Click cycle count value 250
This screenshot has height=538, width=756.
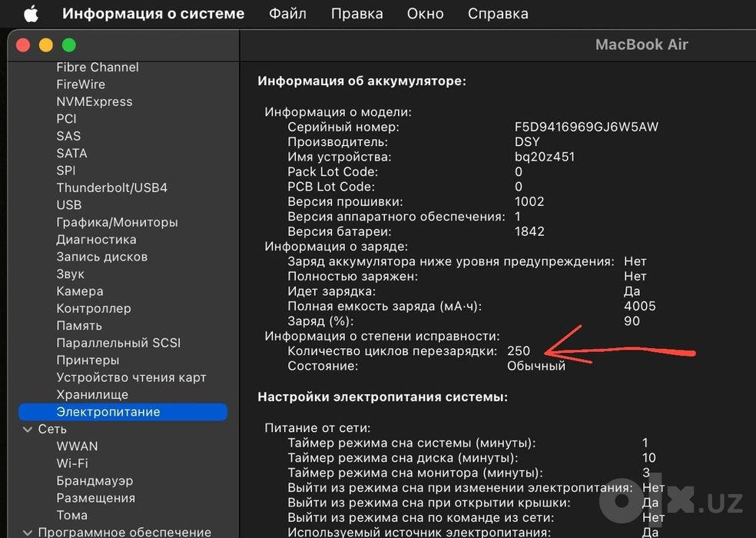pyautogui.click(x=519, y=351)
